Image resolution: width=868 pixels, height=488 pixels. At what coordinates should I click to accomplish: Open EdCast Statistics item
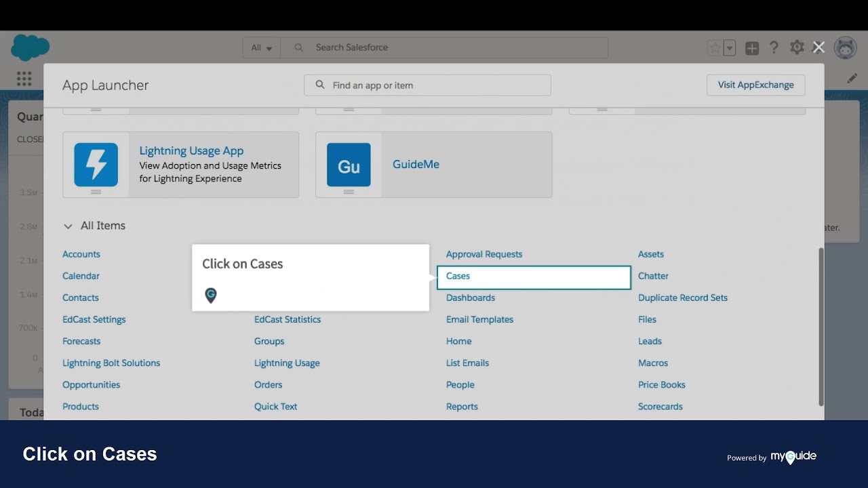(x=288, y=319)
